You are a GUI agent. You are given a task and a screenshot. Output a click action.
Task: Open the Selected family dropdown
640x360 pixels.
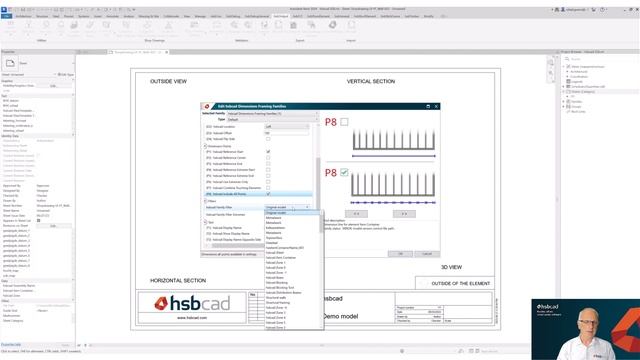pos(272,113)
